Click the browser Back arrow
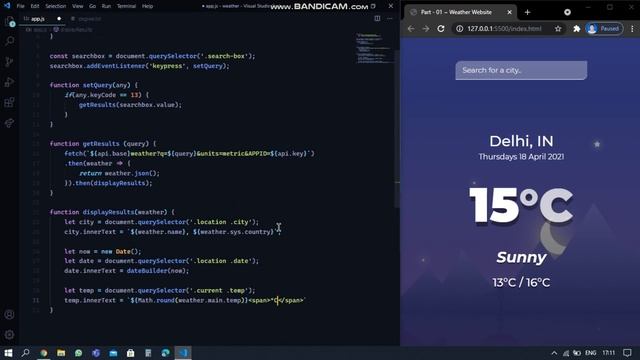This screenshot has height=360, width=640. (x=411, y=29)
